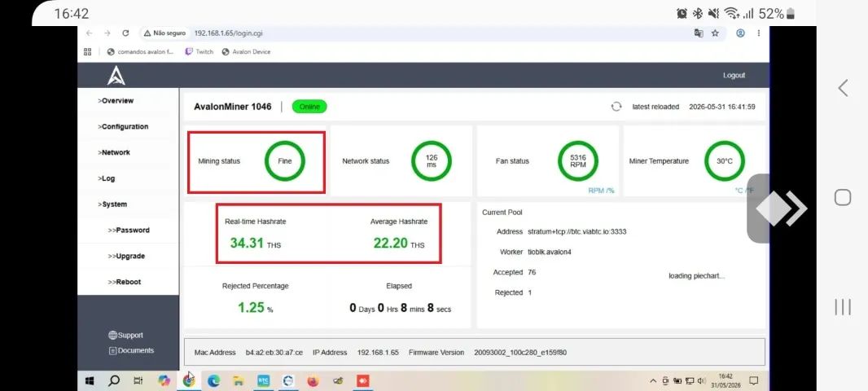Open the BTC tools app on the taskbar

(x=264, y=381)
